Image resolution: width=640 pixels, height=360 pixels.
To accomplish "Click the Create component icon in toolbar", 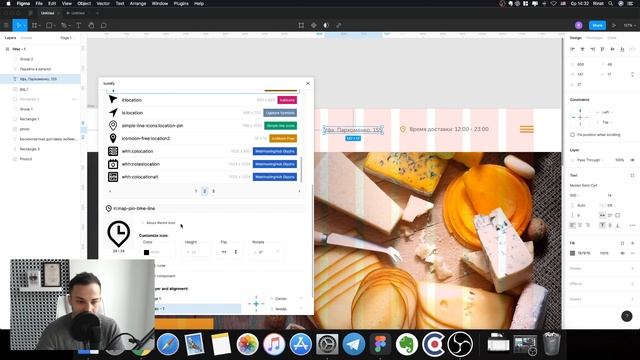I will 313,25.
